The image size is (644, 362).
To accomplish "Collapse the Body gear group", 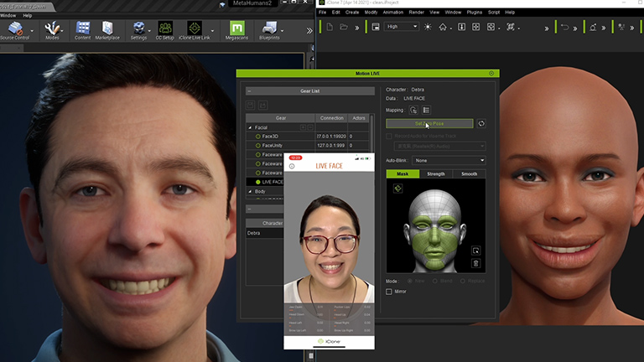I will coord(250,192).
